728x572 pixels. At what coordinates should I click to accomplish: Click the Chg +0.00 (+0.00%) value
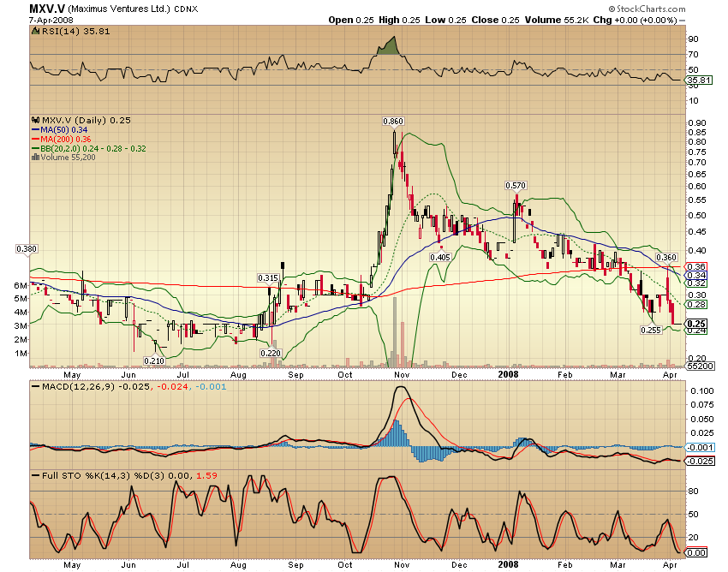tap(636, 20)
